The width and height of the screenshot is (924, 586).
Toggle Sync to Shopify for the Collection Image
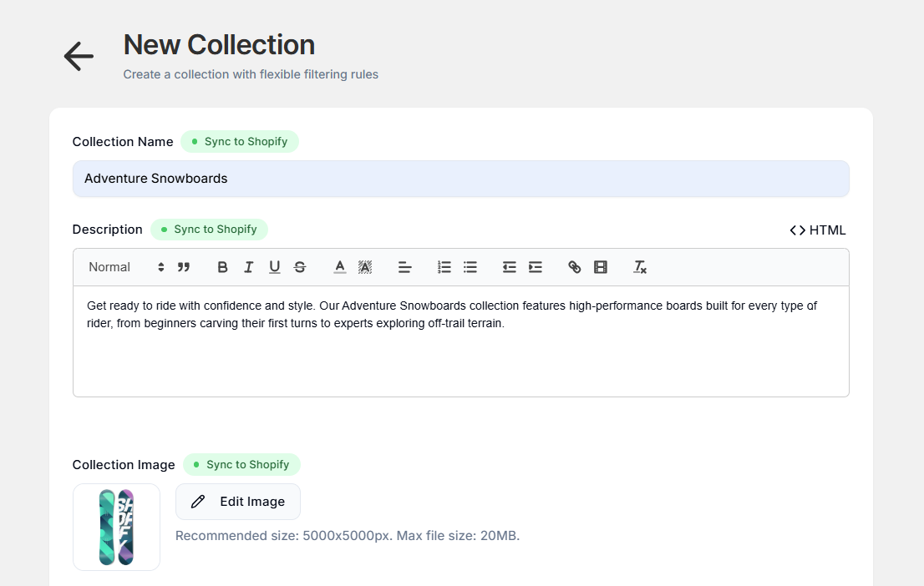tap(241, 464)
